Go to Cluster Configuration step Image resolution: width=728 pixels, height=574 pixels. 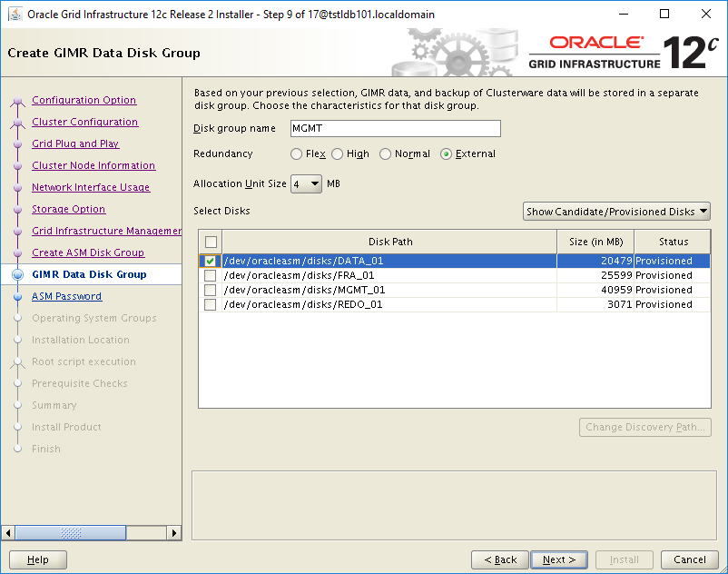point(85,122)
